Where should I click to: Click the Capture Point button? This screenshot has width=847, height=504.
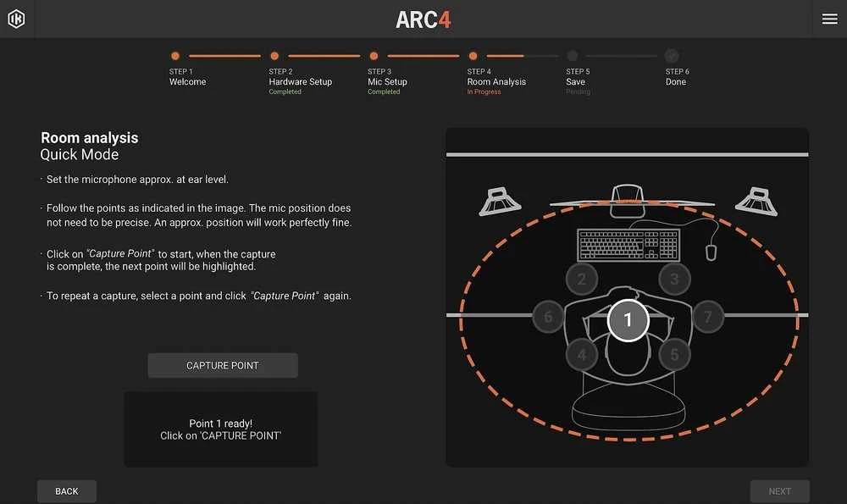(223, 366)
